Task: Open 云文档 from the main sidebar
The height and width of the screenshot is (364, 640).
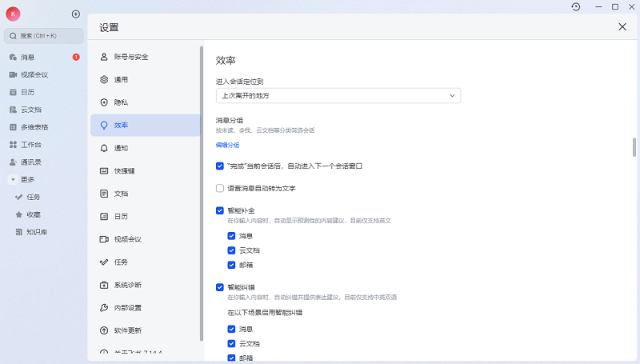Action: pyautogui.click(x=30, y=110)
